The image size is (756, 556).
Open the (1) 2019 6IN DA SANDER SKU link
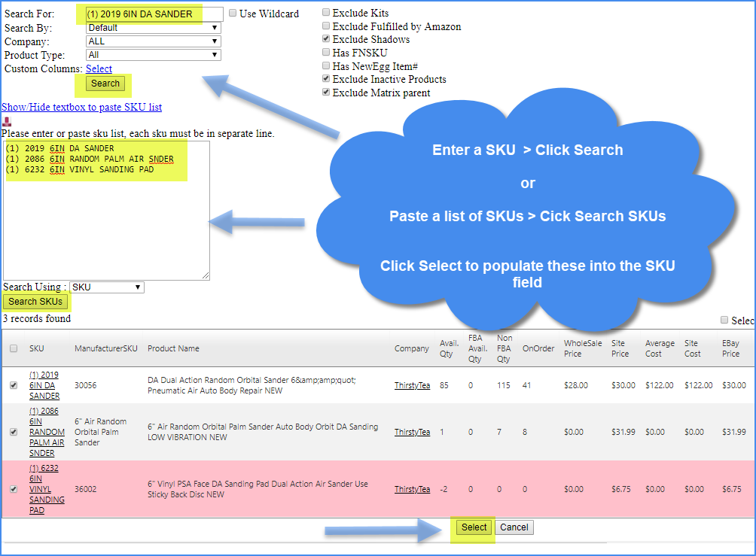[x=44, y=385]
